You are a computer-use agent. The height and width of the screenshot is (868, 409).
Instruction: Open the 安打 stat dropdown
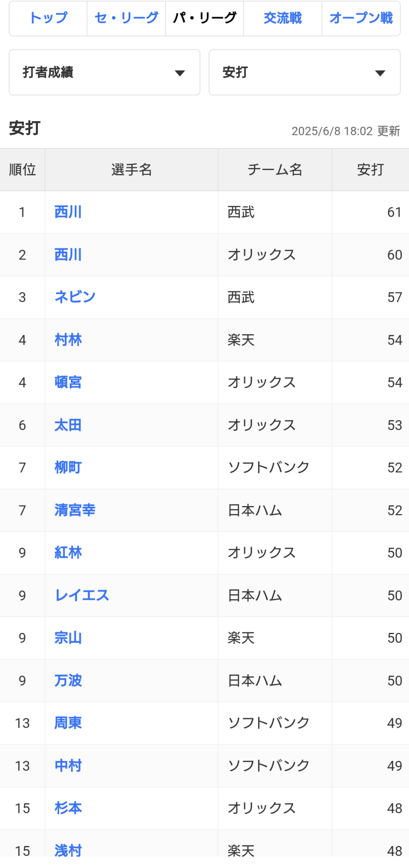(304, 72)
